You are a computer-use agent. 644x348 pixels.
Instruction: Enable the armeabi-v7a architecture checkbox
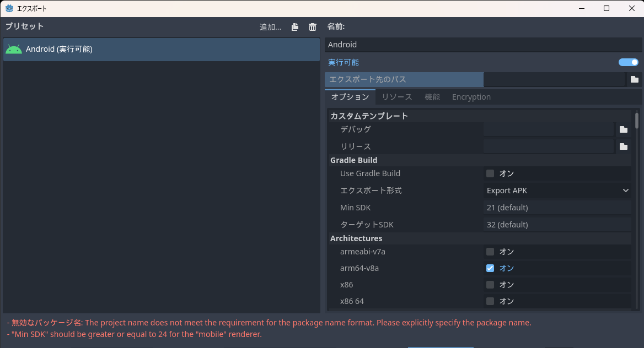tap(490, 252)
